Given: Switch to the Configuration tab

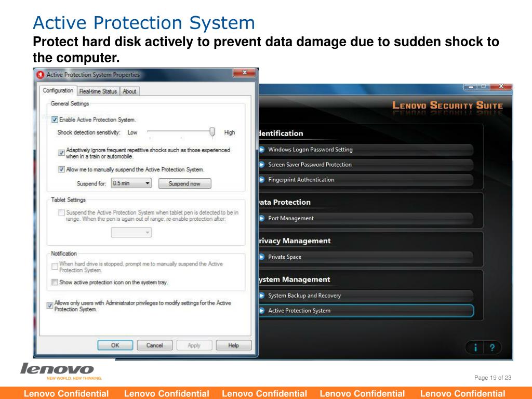Looking at the screenshot, I should 58,90.
